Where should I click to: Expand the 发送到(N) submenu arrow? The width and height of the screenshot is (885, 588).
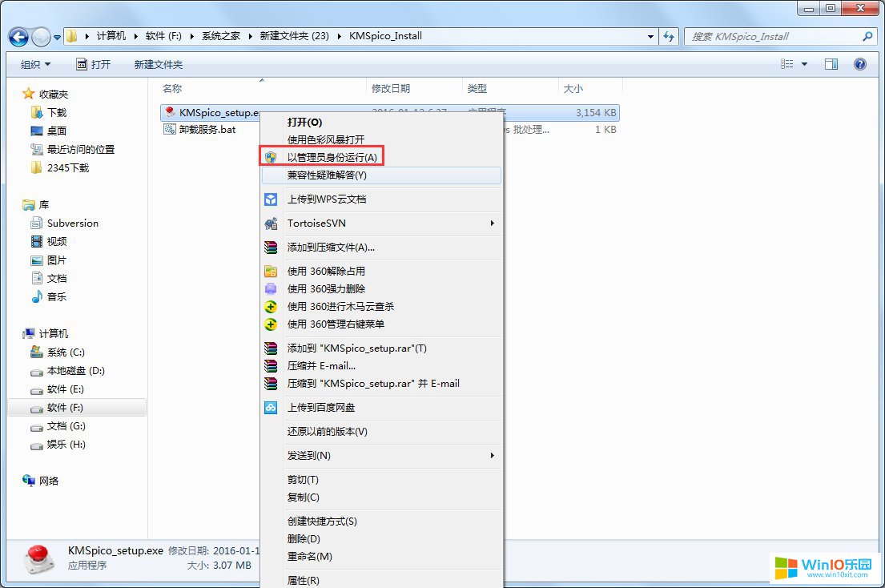[x=493, y=455]
